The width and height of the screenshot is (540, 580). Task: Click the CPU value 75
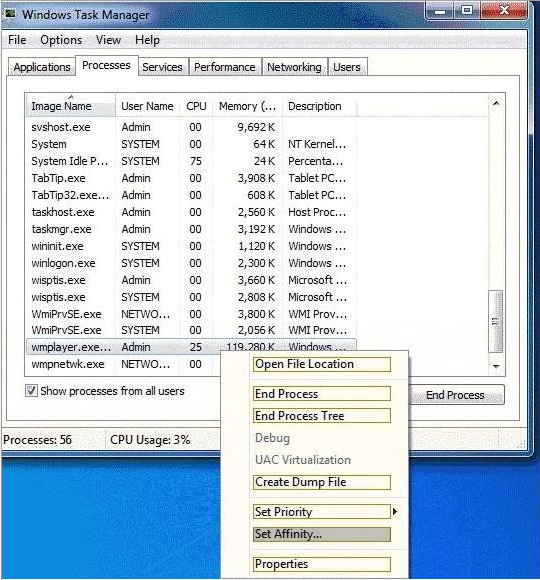(196, 161)
